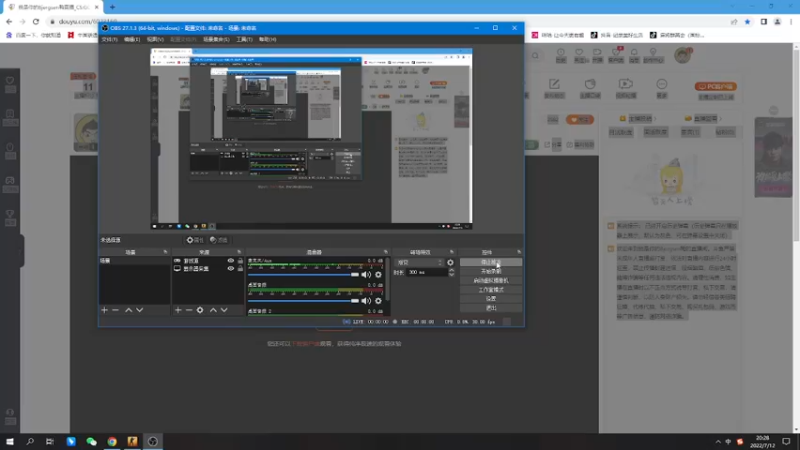
Task: Add a new source with the plus icon in Sources panel
Action: click(178, 310)
